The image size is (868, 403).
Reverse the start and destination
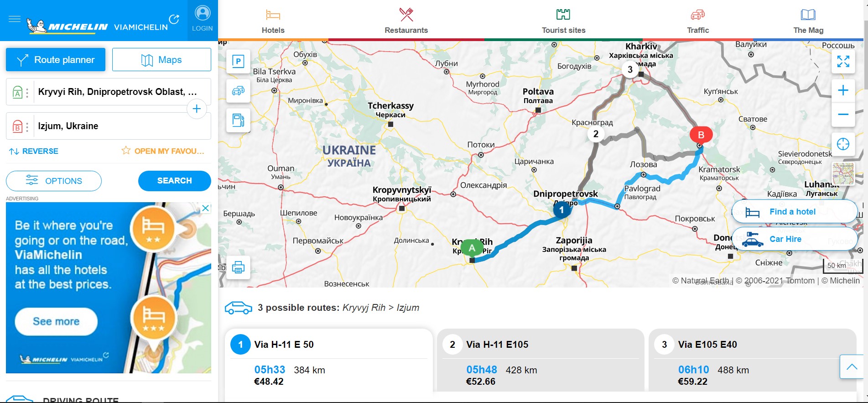(34, 151)
